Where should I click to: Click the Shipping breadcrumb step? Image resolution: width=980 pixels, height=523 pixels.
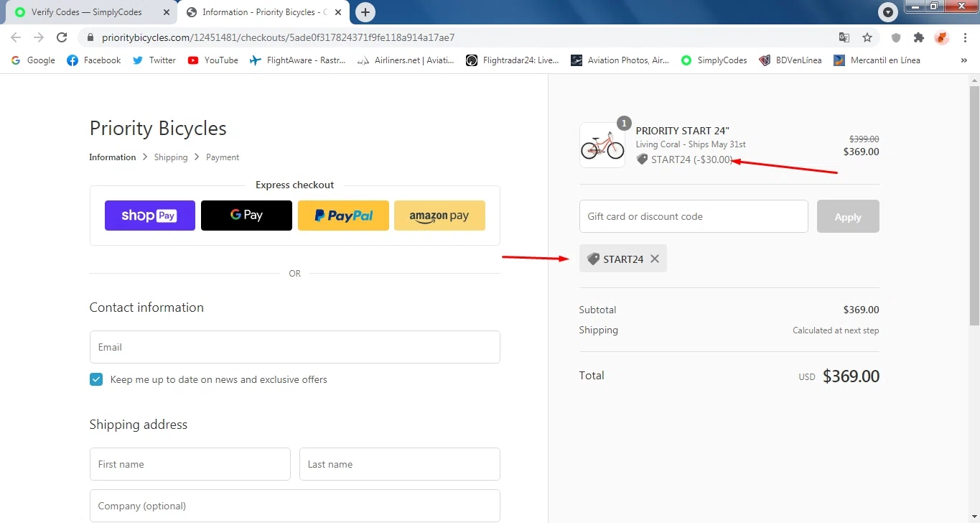click(x=171, y=157)
